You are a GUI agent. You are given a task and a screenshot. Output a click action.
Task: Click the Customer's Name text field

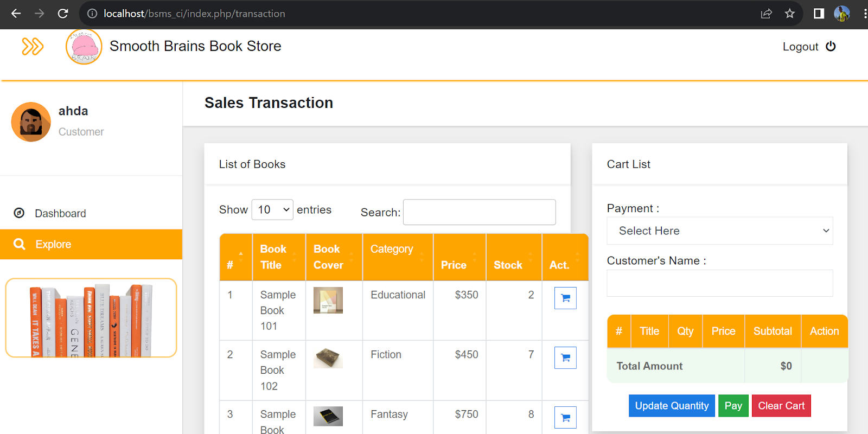(x=719, y=283)
